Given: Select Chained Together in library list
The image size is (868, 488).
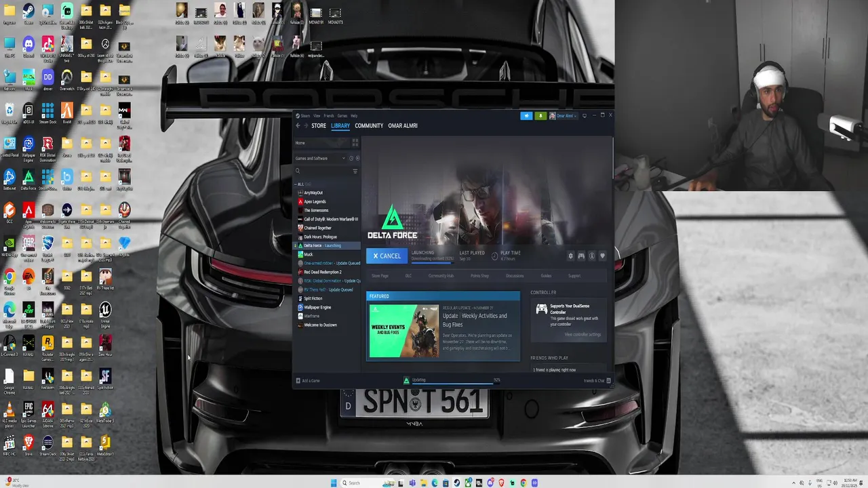Looking at the screenshot, I should coord(317,228).
